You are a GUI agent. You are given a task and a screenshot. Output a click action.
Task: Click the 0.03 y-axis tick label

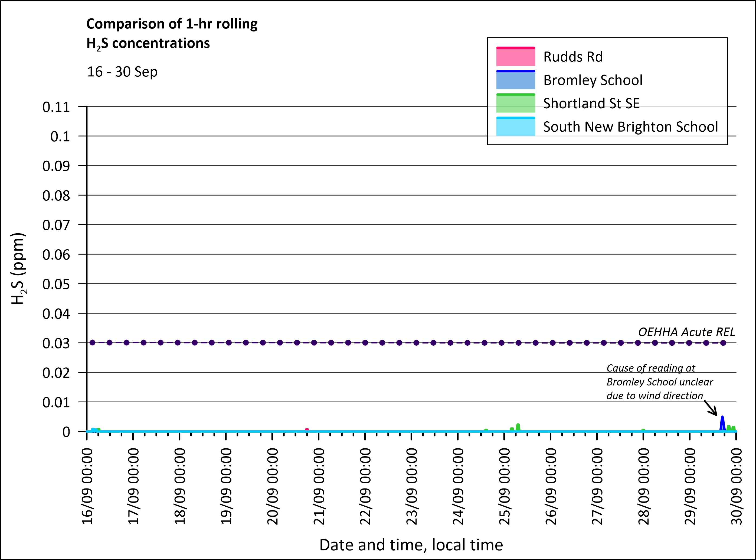tap(56, 343)
